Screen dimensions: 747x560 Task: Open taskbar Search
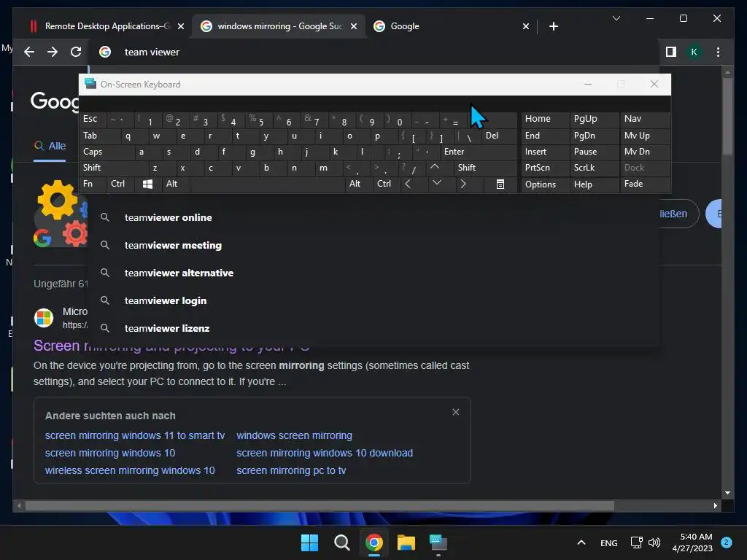[341, 542]
